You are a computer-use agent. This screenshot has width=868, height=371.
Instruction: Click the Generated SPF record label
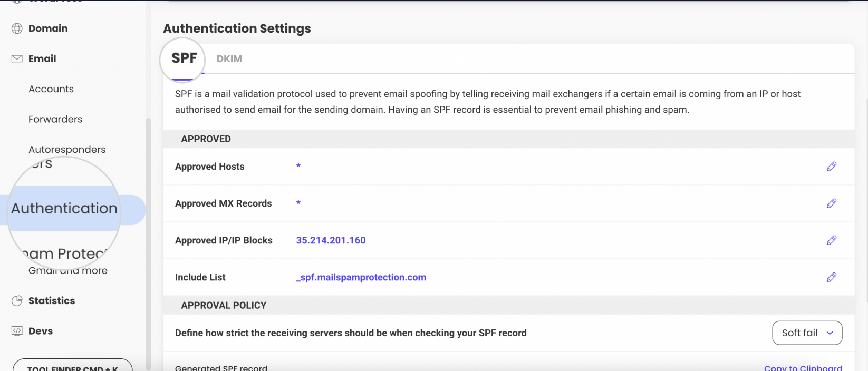click(x=221, y=368)
